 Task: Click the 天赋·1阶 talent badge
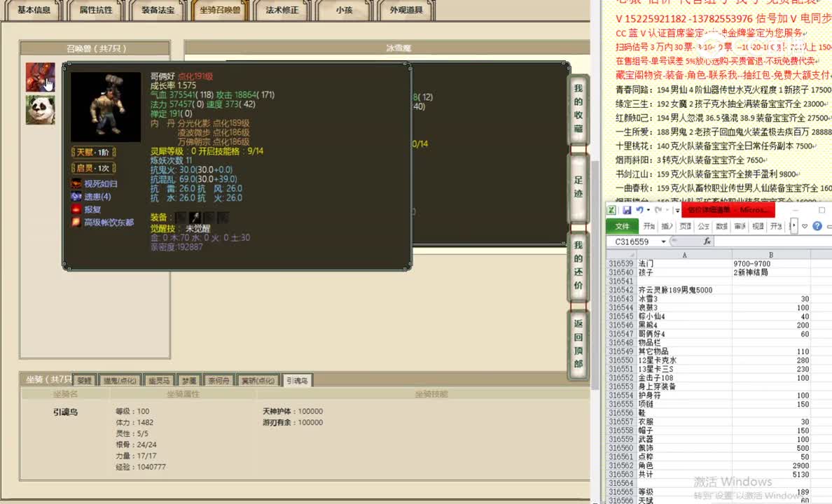(x=93, y=153)
